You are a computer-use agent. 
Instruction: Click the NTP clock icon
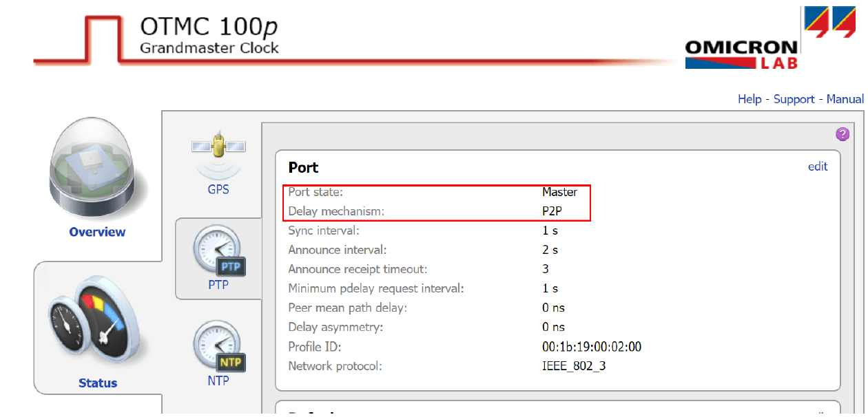point(218,344)
